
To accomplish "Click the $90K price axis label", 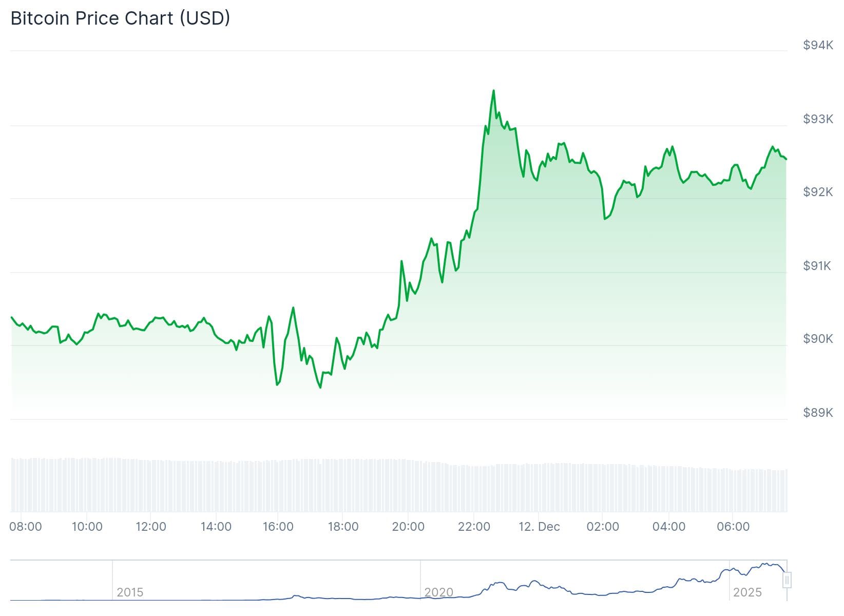I will pyautogui.click(x=818, y=339).
